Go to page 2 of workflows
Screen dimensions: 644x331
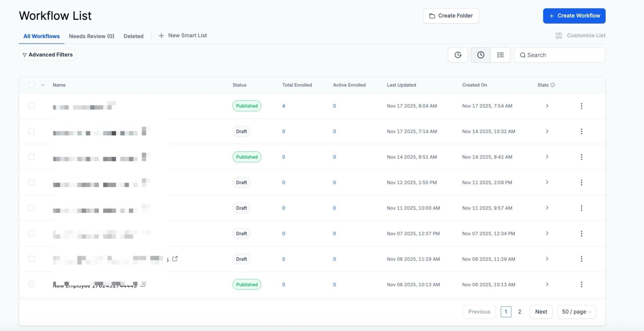click(519, 312)
